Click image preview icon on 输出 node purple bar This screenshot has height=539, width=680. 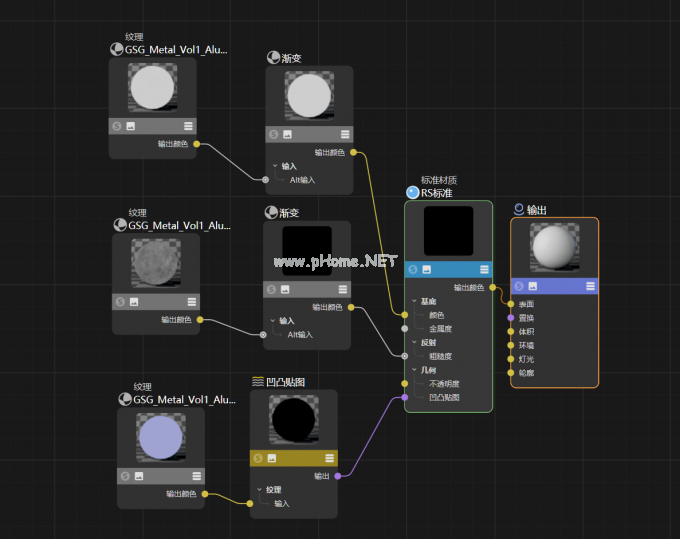pyautogui.click(x=533, y=286)
